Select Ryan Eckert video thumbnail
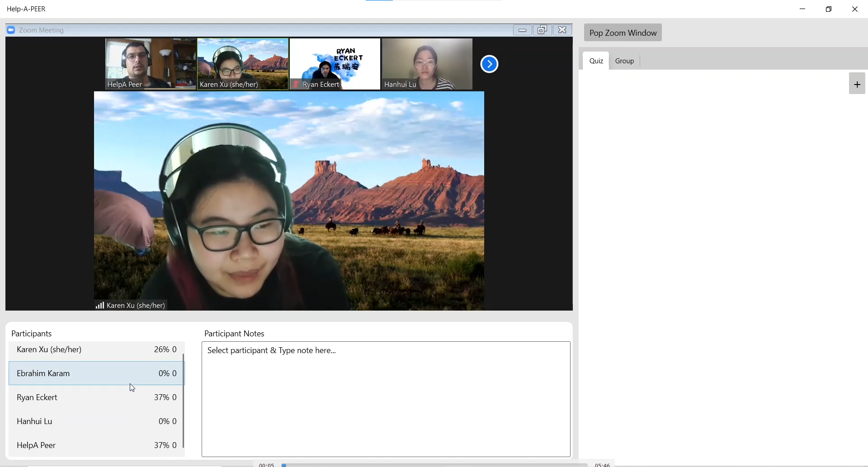868x467 pixels. tap(335, 64)
